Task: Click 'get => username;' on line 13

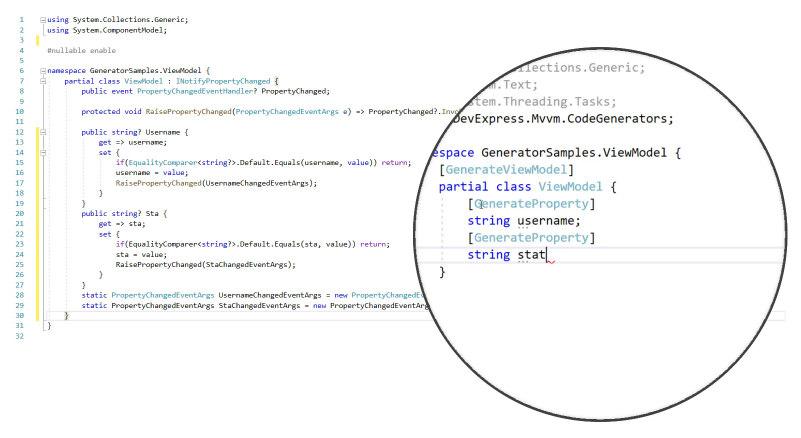Action: tap(132, 143)
